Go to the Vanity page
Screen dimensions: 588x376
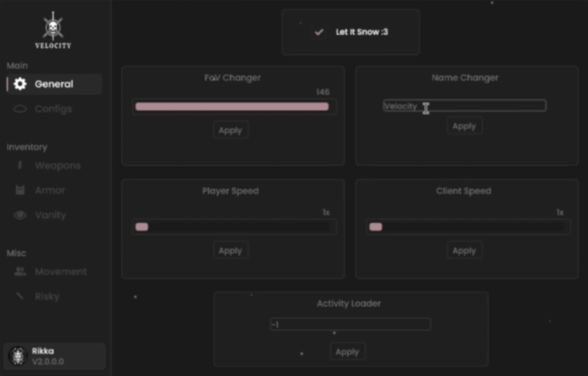(x=54, y=215)
